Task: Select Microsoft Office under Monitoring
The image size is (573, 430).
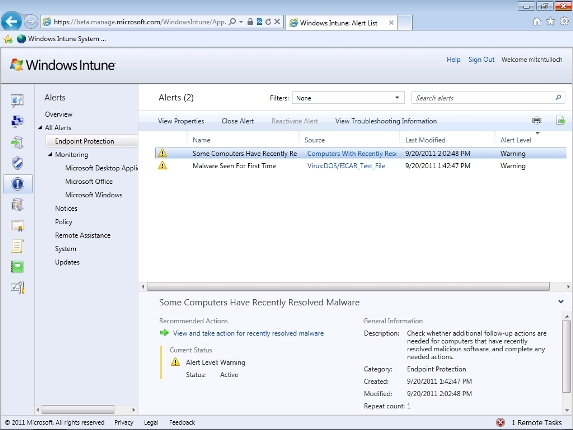Action: pos(89,181)
